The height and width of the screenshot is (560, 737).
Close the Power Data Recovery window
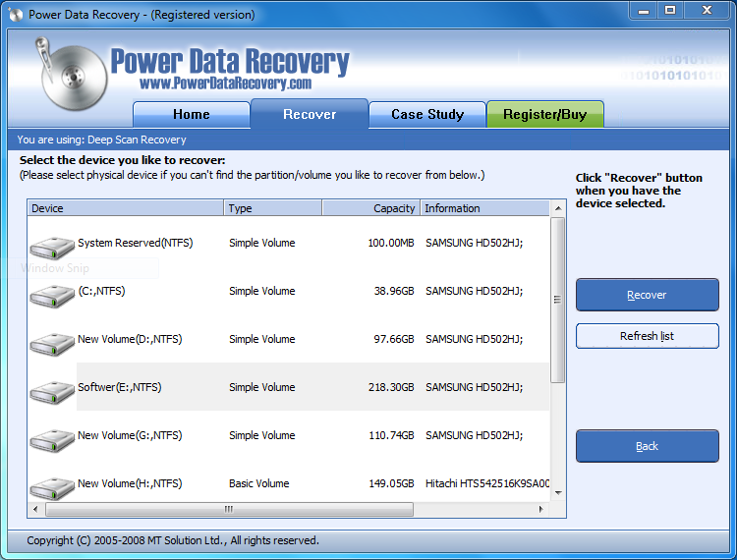(x=707, y=11)
